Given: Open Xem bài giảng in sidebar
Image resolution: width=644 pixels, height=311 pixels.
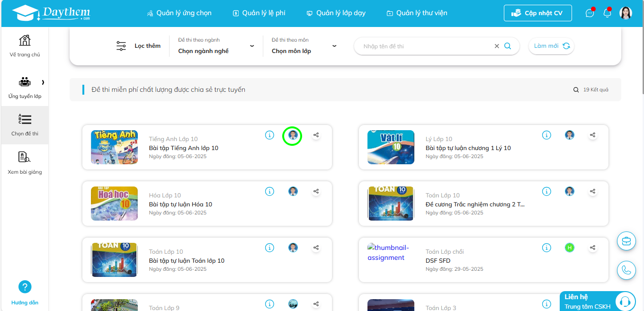Looking at the screenshot, I should pos(25,163).
